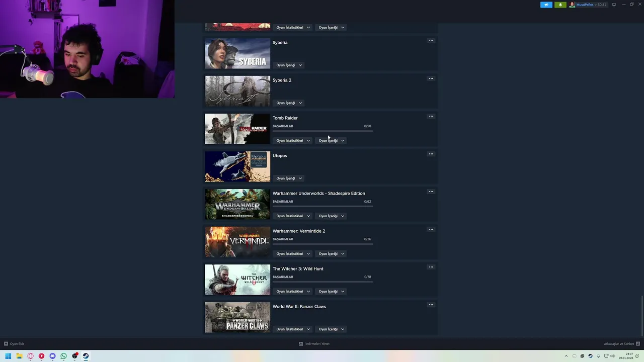Click the page vertical scrollbar thumb

(x=642, y=316)
